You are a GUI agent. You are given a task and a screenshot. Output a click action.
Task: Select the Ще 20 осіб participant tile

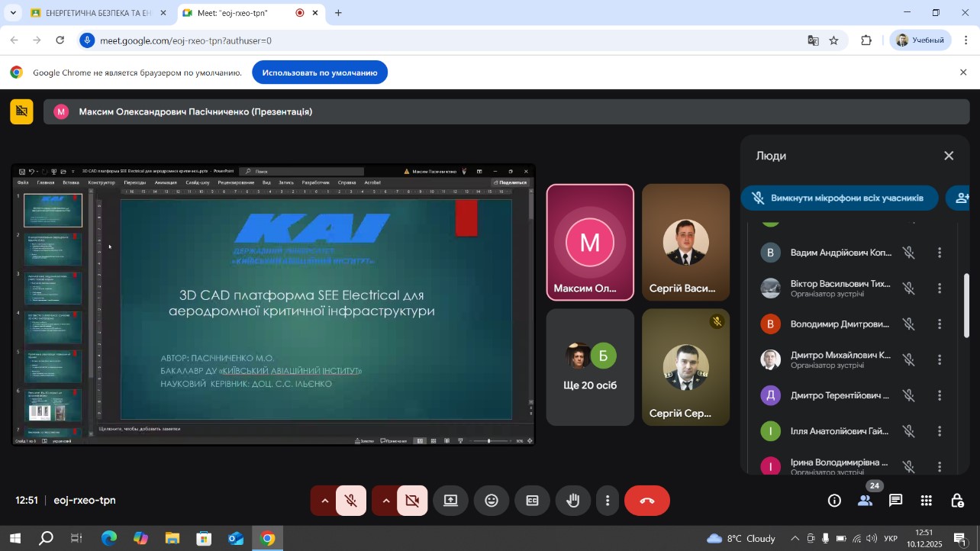(590, 367)
